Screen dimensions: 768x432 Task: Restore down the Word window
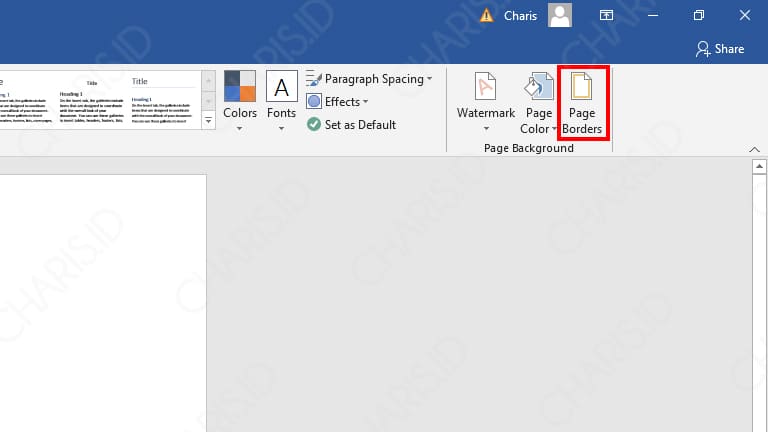point(699,15)
